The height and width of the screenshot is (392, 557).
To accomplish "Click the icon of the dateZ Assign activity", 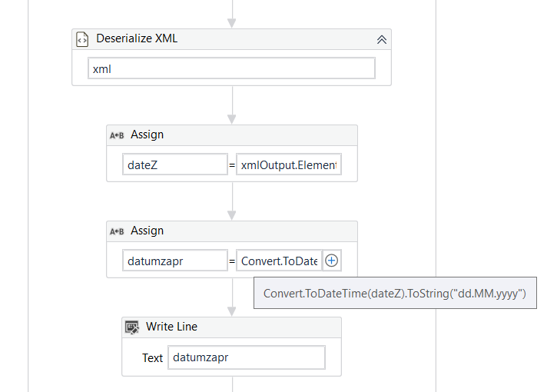I will click(117, 135).
